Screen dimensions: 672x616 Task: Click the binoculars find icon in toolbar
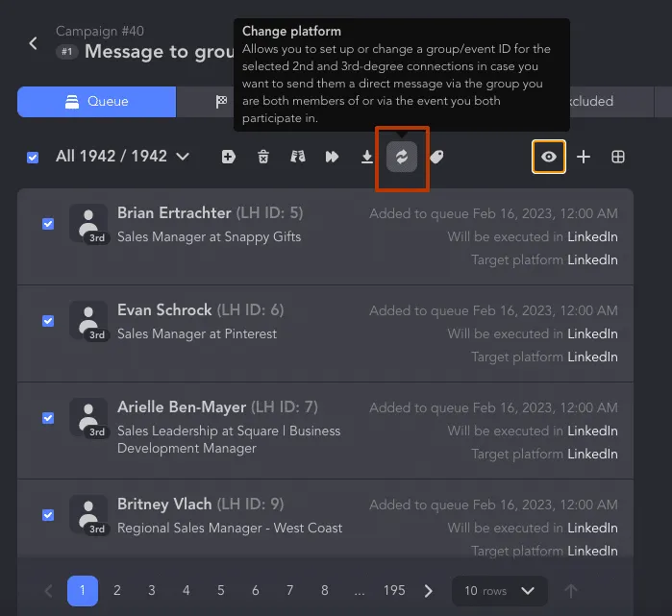(x=298, y=157)
